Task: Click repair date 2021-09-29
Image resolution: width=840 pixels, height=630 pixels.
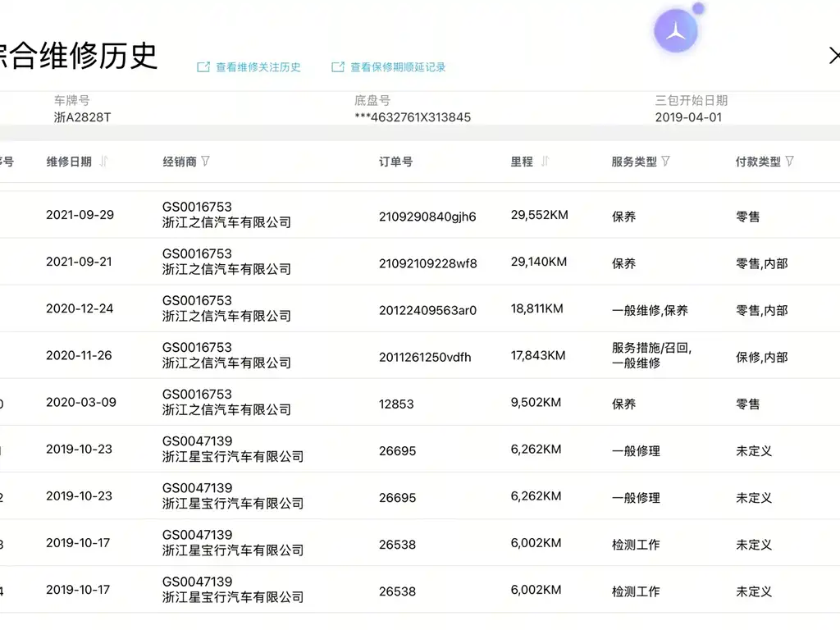Action: coord(80,215)
